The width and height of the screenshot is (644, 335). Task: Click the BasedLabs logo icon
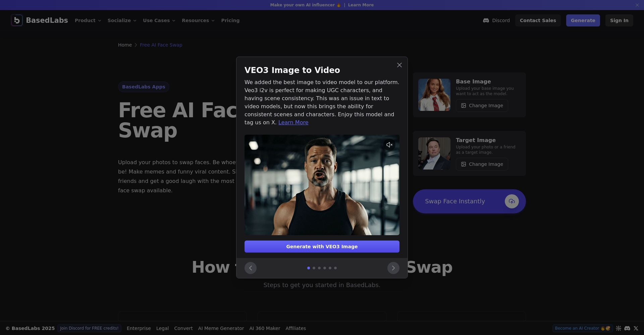pyautogui.click(x=17, y=20)
